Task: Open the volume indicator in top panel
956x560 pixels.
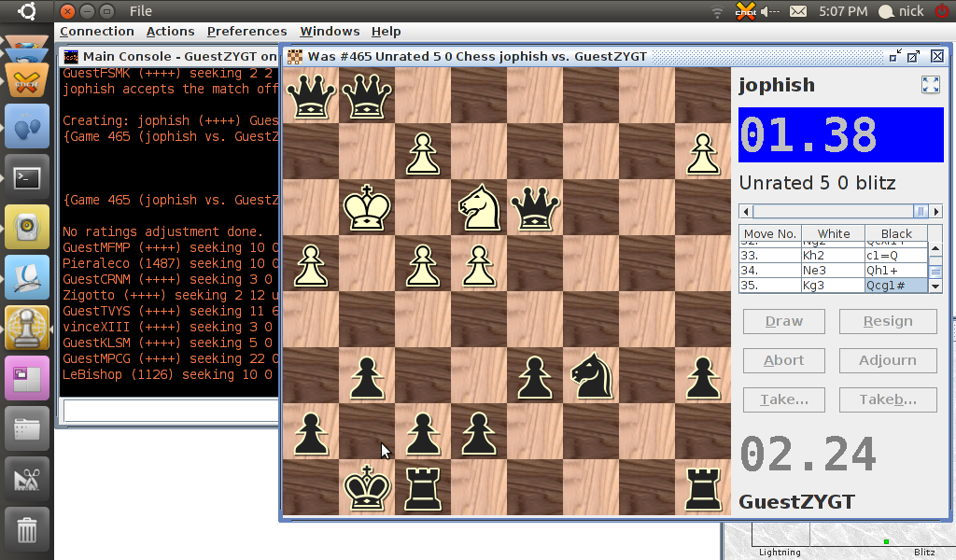Action: [770, 11]
